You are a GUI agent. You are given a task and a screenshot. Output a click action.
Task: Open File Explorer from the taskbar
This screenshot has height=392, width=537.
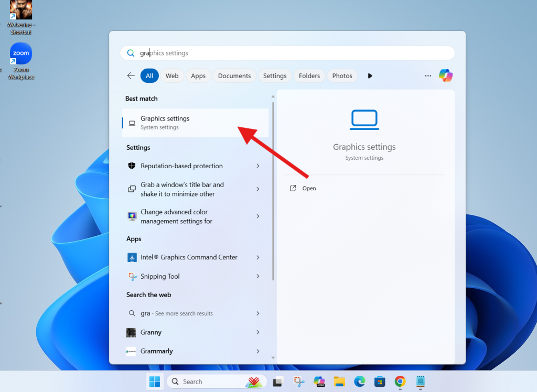[339, 381]
